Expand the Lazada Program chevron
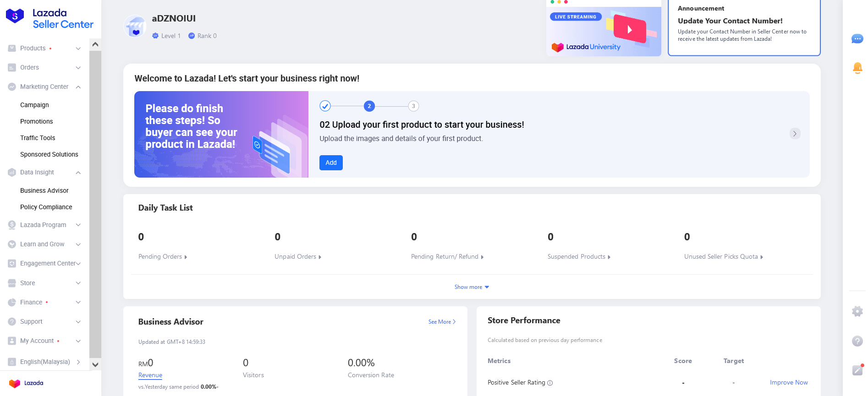 click(x=78, y=225)
